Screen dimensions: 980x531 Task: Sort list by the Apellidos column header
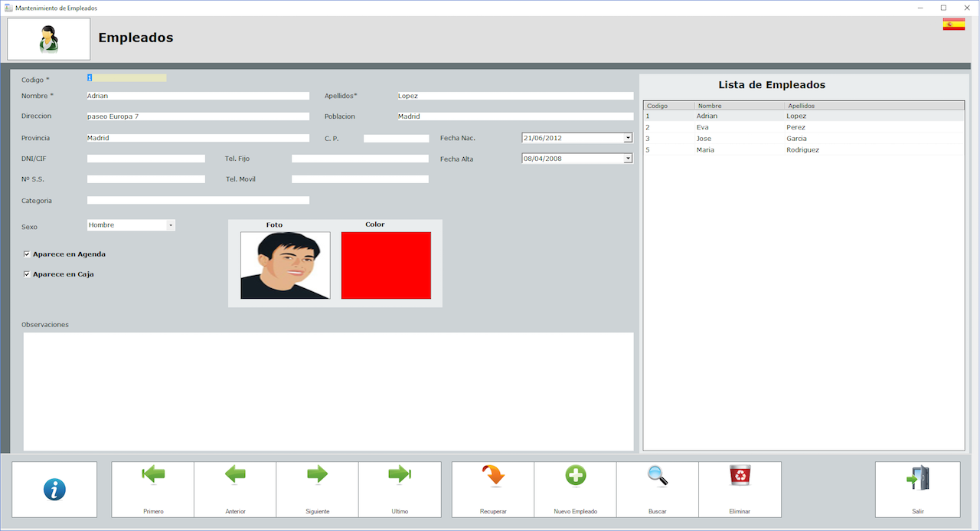(x=873, y=106)
